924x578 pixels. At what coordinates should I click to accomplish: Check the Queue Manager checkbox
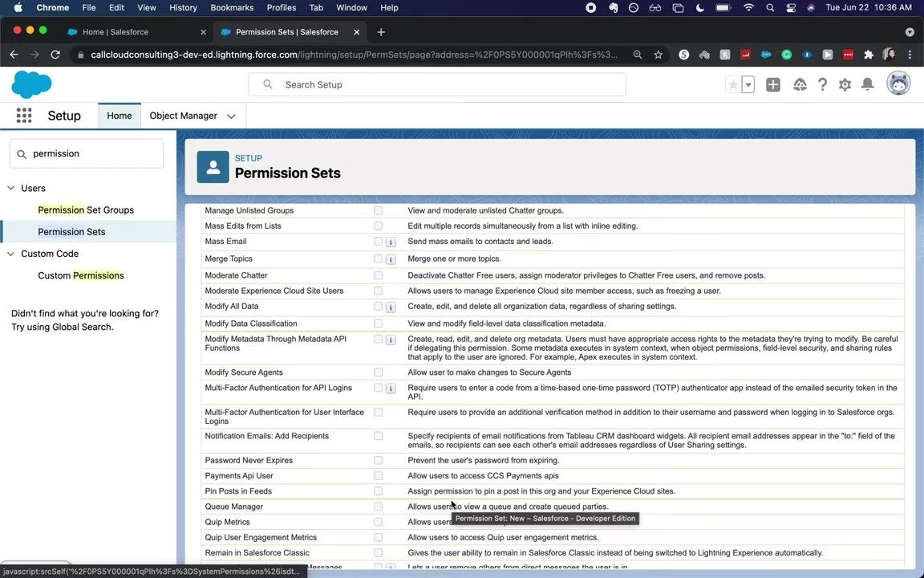[379, 507]
